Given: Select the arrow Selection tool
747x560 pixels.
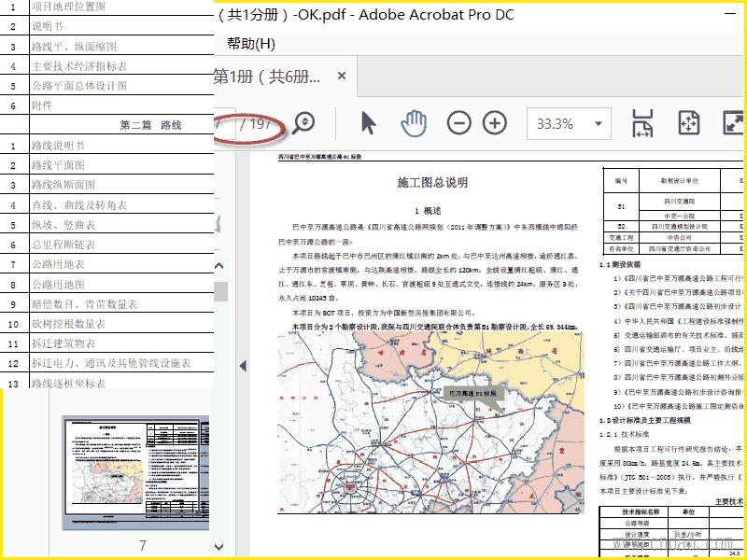Looking at the screenshot, I should click(x=369, y=123).
